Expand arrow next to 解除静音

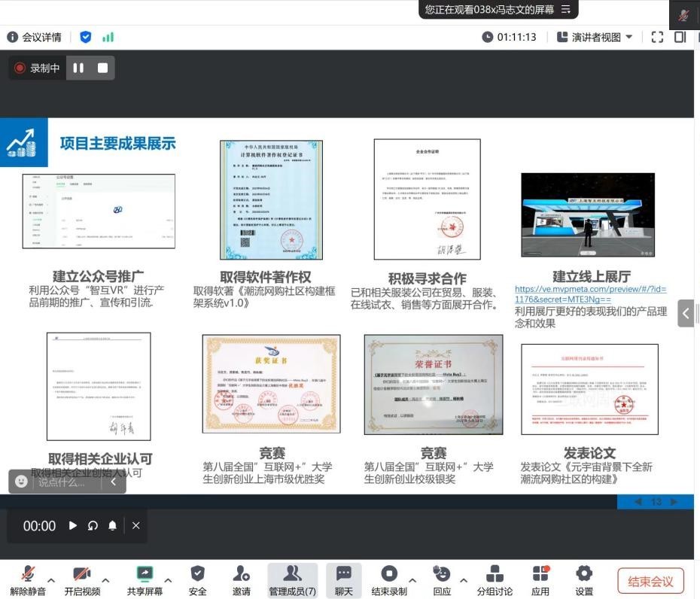point(51,580)
